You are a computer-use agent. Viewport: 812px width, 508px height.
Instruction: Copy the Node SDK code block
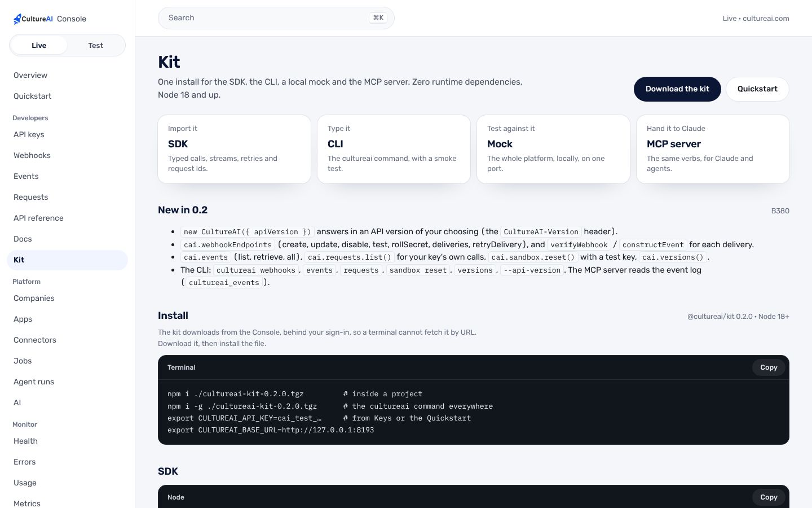tap(769, 497)
